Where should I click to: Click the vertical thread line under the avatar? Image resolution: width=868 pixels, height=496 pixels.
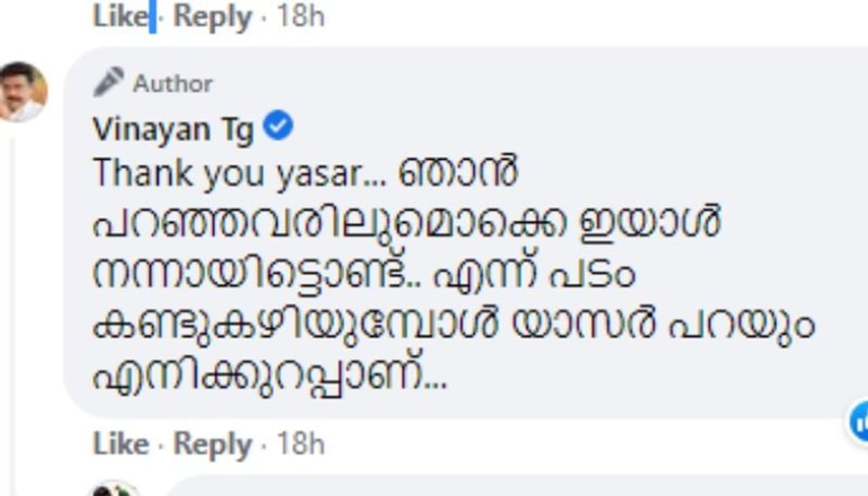(x=12, y=305)
